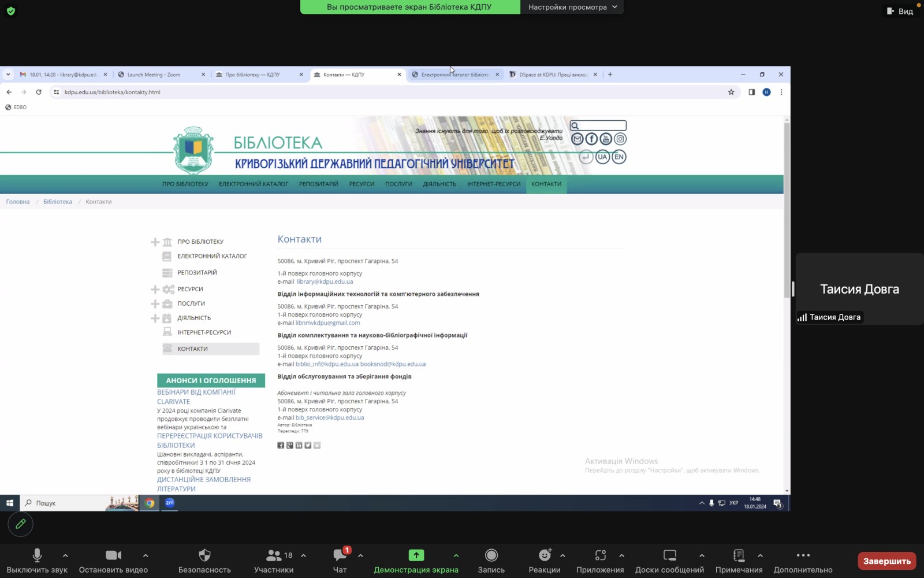The width and height of the screenshot is (924, 578).
Task: Click library@kdpu.edu.ua email link
Action: pyautogui.click(x=325, y=281)
